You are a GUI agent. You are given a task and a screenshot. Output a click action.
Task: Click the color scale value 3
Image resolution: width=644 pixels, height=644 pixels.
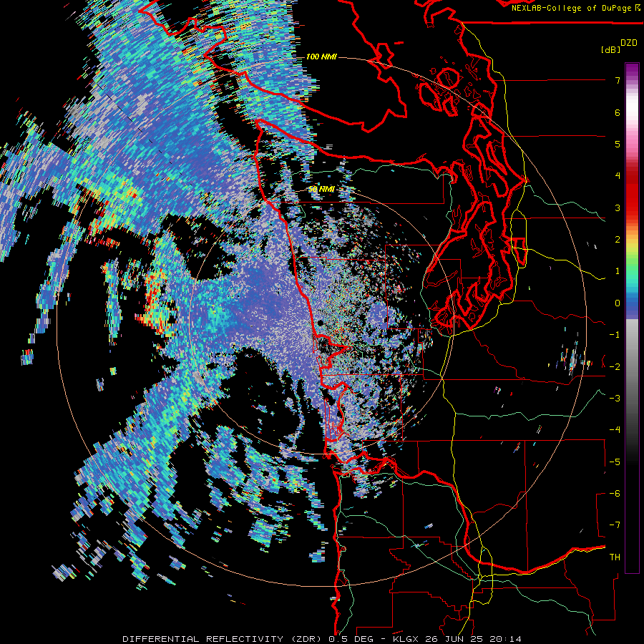tap(618, 208)
